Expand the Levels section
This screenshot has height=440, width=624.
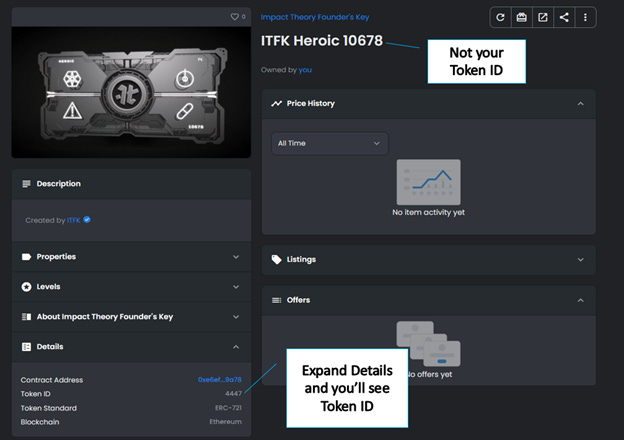point(236,287)
